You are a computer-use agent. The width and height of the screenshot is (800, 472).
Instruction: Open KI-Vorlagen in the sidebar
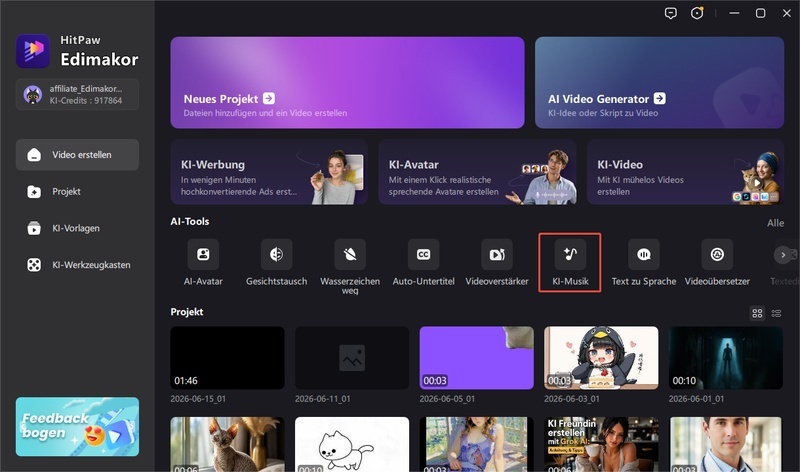(x=77, y=228)
